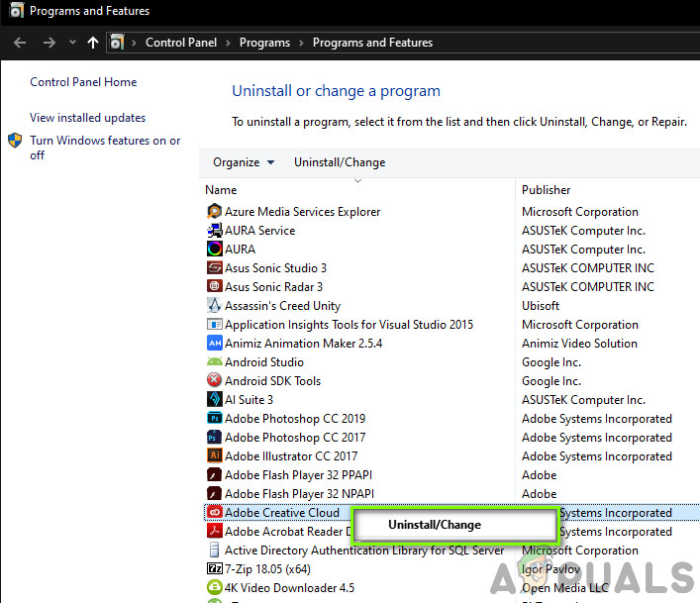Click the 7-Zip program icon

[x=214, y=568]
